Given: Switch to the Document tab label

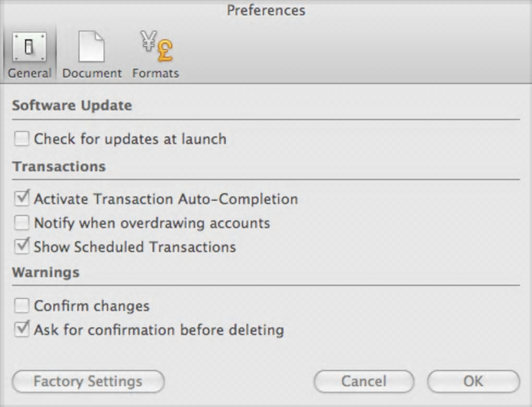Looking at the screenshot, I should [92, 73].
